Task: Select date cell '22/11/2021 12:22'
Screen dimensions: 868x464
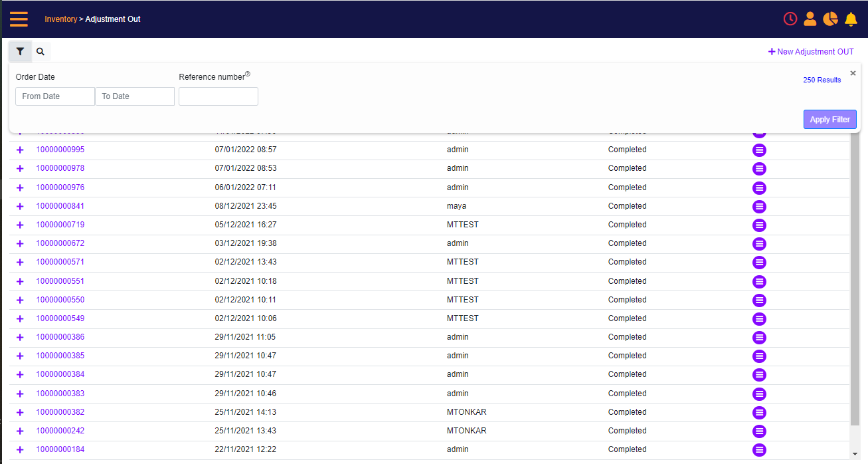Action: click(x=246, y=449)
